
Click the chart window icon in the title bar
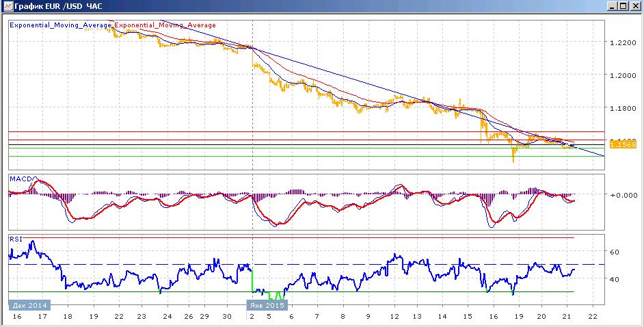7,5
